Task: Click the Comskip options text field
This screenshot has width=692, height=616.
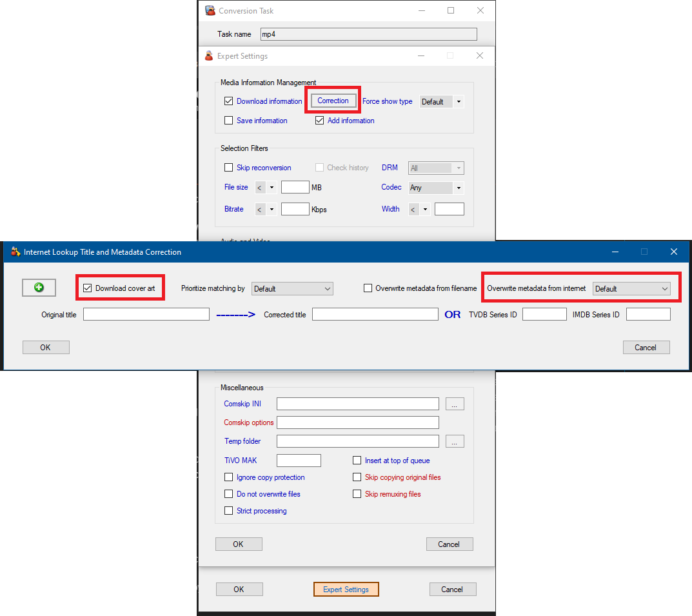Action: (x=357, y=423)
